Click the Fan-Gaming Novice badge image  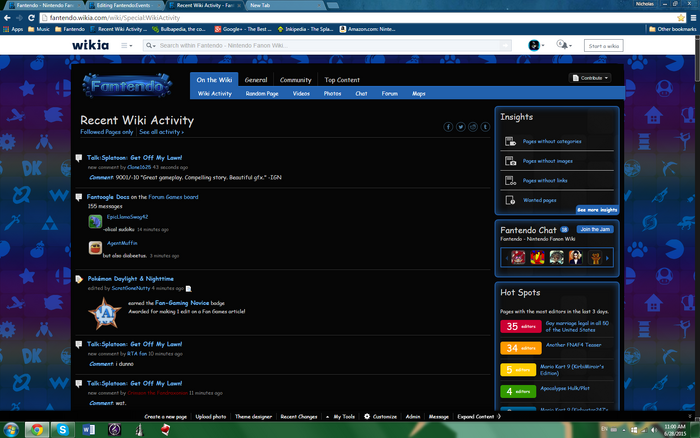105,313
